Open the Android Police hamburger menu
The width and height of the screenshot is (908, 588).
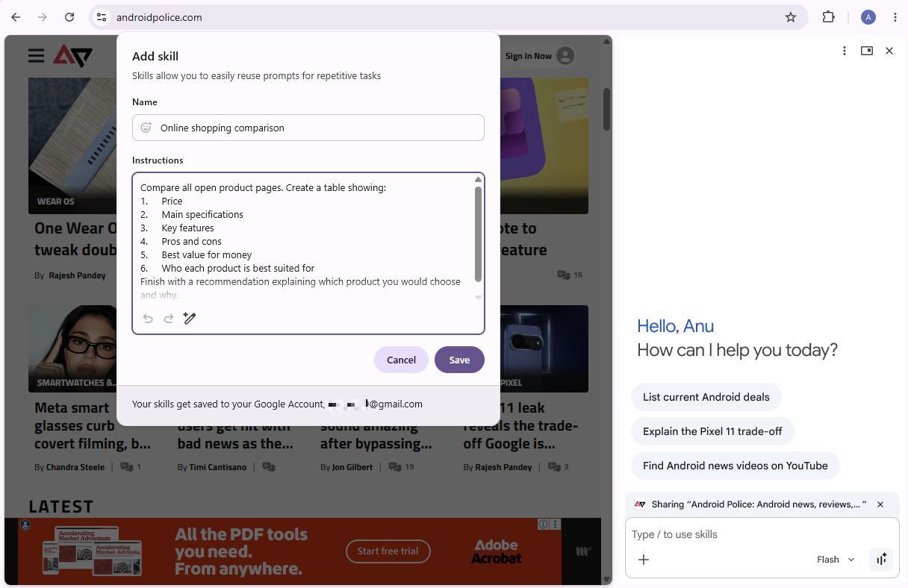click(x=36, y=56)
